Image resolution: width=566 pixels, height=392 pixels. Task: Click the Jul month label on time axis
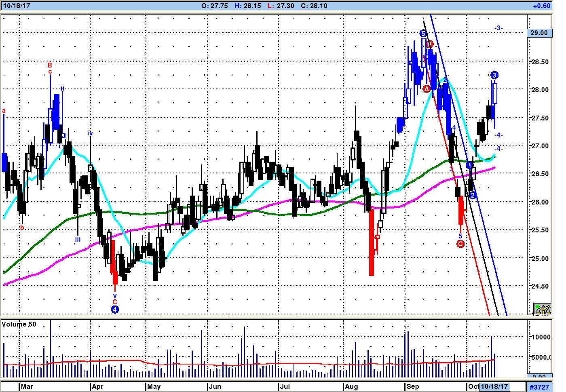pyautogui.click(x=285, y=386)
